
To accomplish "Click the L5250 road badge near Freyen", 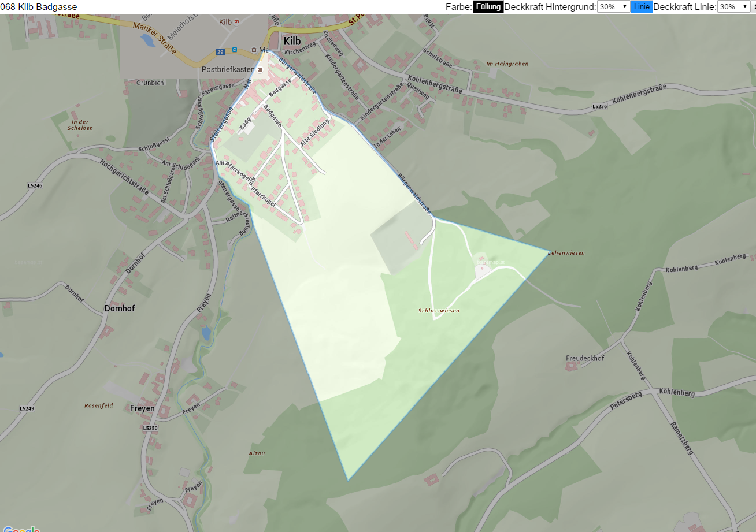I will (x=150, y=428).
